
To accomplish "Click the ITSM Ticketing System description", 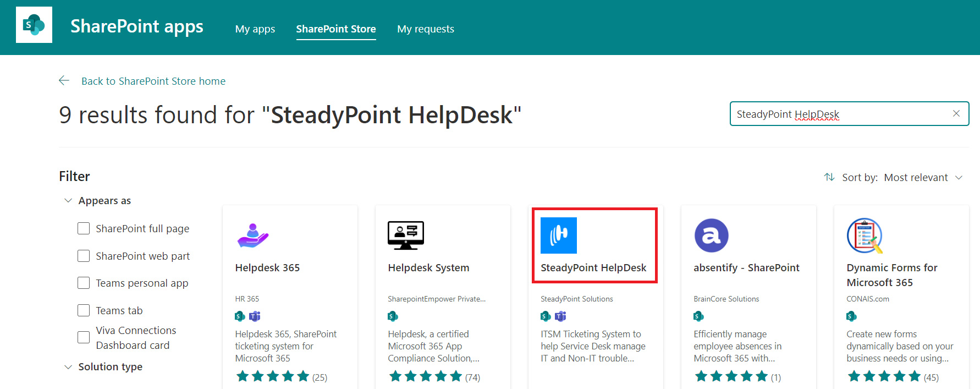I will pyautogui.click(x=593, y=346).
